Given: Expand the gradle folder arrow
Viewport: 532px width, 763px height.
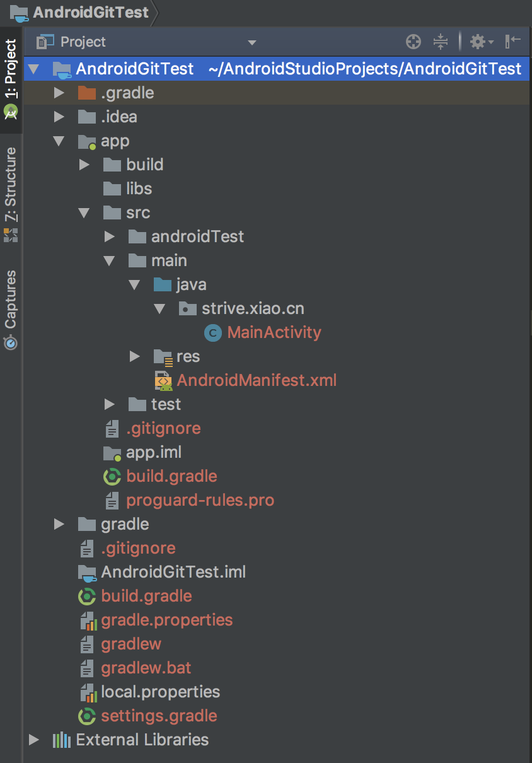Looking at the screenshot, I should 59,525.
